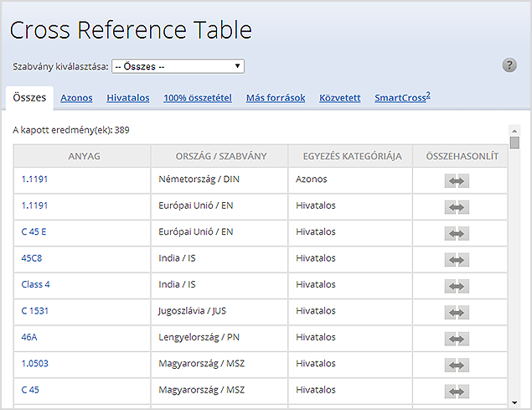Compare the Class 4 row arrow icon
Image resolution: width=532 pixels, height=410 pixels.
(457, 286)
